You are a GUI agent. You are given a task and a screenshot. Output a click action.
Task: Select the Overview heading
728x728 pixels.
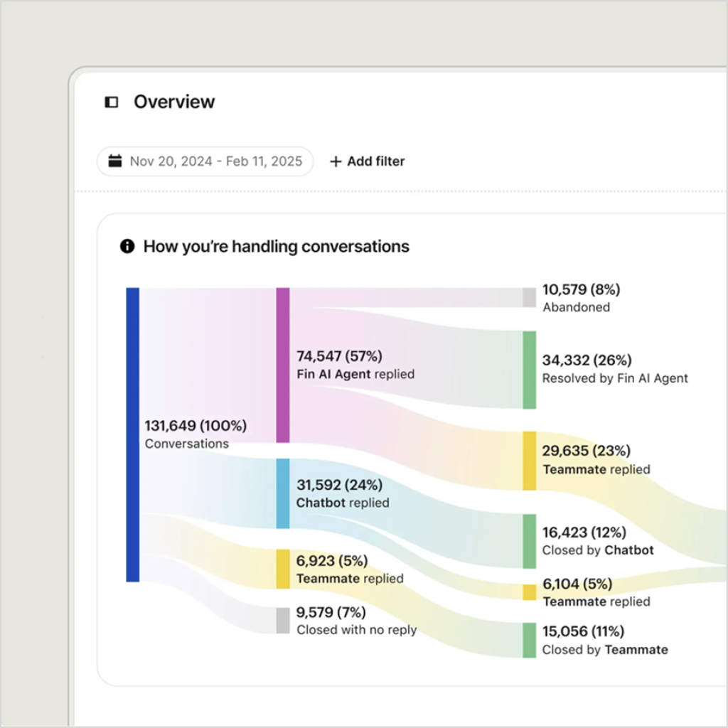(174, 102)
